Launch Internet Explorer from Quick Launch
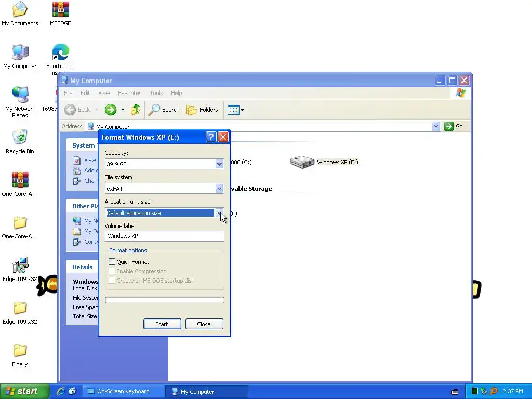Viewport: 532px width, 399px height. coord(61,392)
